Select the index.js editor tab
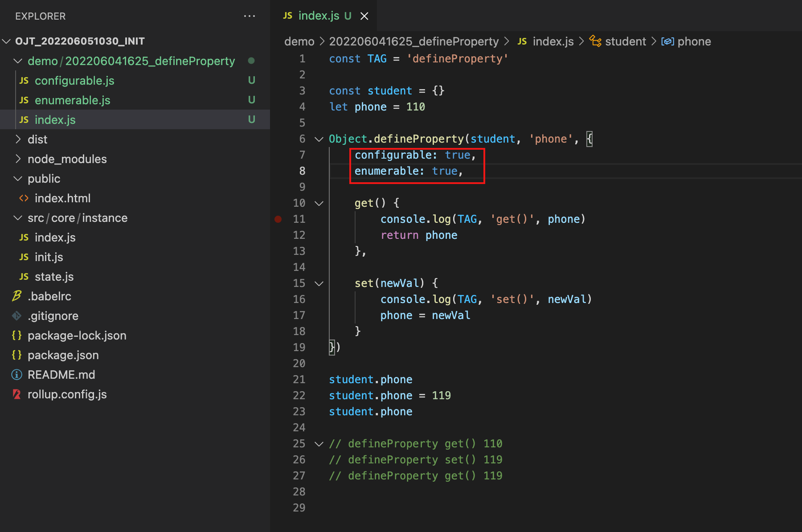This screenshot has width=802, height=532. [323, 16]
